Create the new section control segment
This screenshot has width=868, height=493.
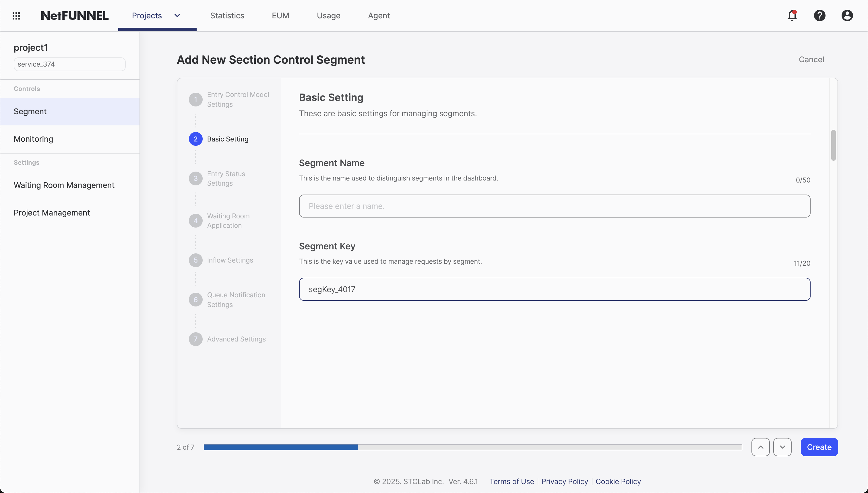point(819,447)
